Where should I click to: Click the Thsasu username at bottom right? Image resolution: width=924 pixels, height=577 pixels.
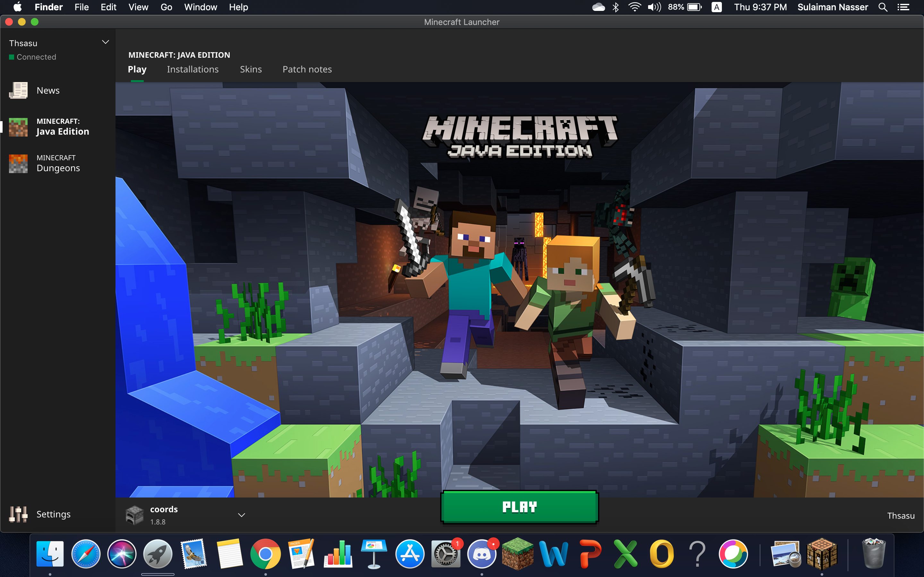point(900,515)
